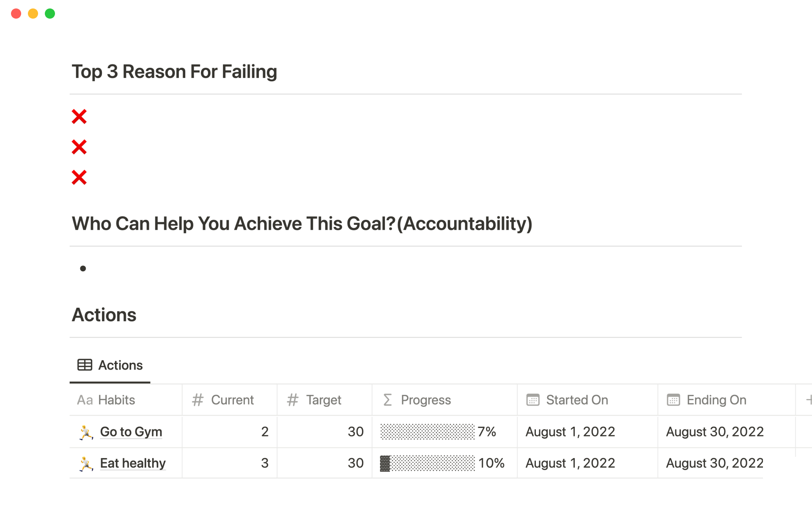Open the Habits column header menu
Screen dimensions: 812x508
coord(116,400)
